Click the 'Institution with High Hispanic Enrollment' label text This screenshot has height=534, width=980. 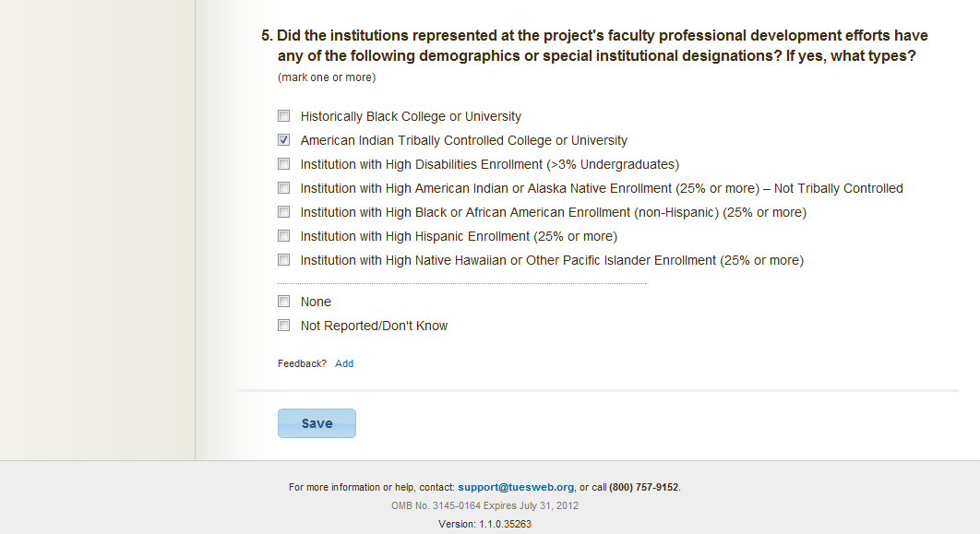pos(459,237)
